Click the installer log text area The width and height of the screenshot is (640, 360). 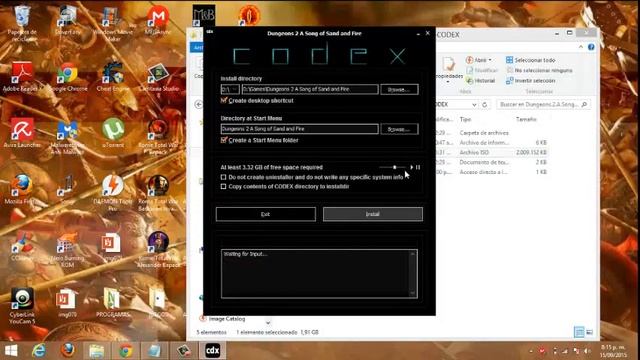(x=316, y=273)
